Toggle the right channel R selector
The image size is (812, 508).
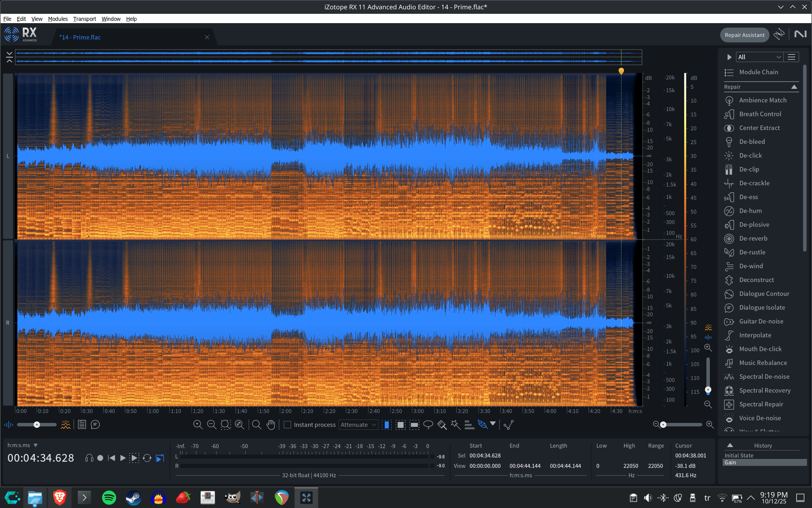point(8,323)
